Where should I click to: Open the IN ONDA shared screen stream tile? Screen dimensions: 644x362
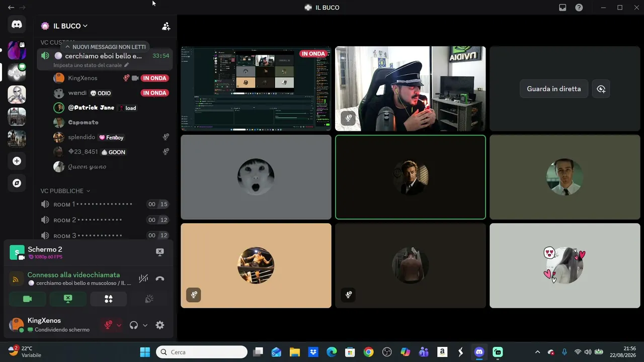[256, 88]
